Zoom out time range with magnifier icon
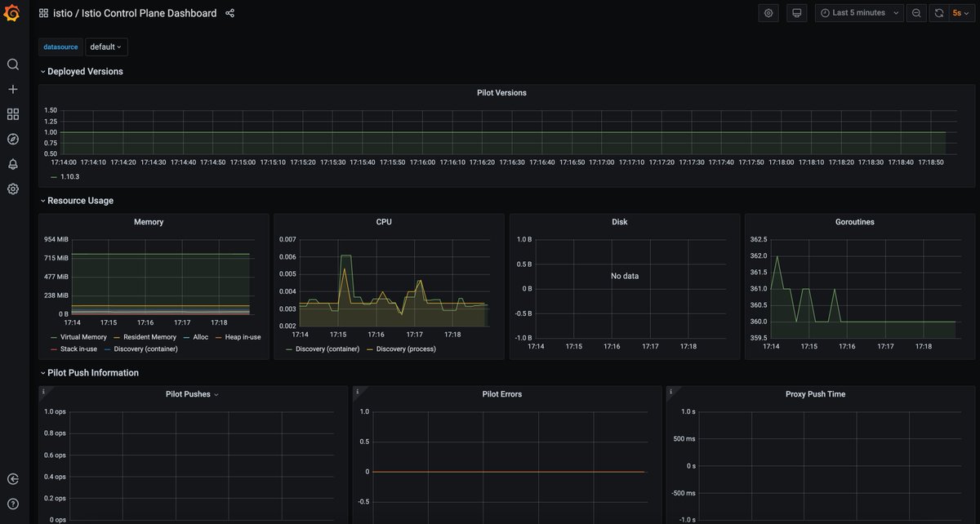Screen dimensions: 980x524 [916, 13]
